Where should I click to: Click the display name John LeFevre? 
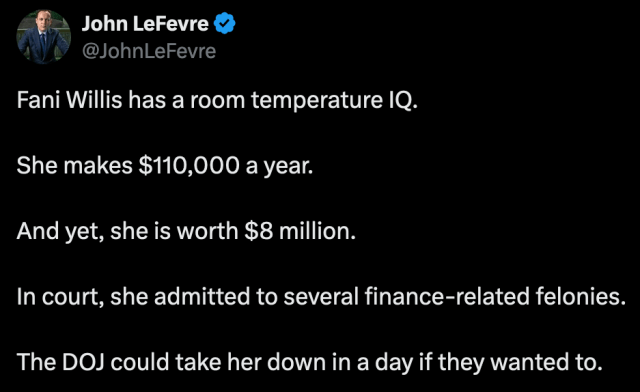(x=145, y=23)
